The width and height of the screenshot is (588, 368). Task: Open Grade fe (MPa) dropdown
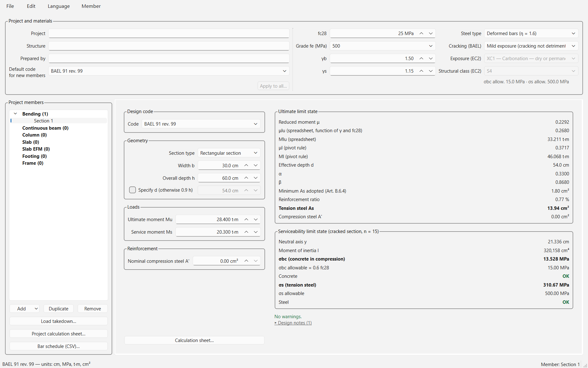(x=383, y=46)
